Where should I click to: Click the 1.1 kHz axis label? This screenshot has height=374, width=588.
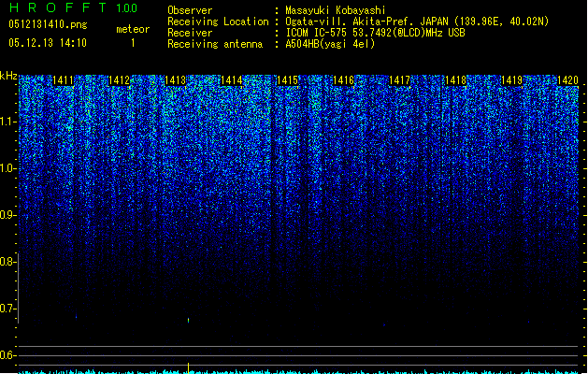coord(7,122)
